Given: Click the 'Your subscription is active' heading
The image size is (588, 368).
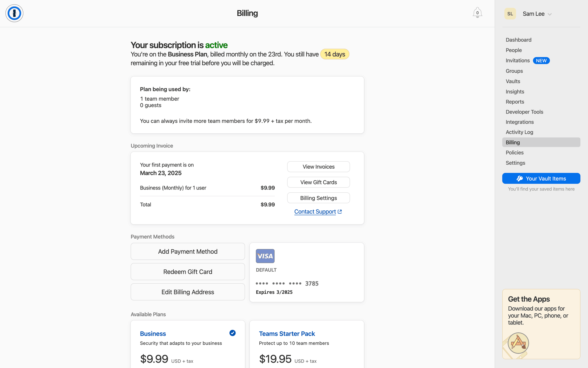Looking at the screenshot, I should [179, 45].
